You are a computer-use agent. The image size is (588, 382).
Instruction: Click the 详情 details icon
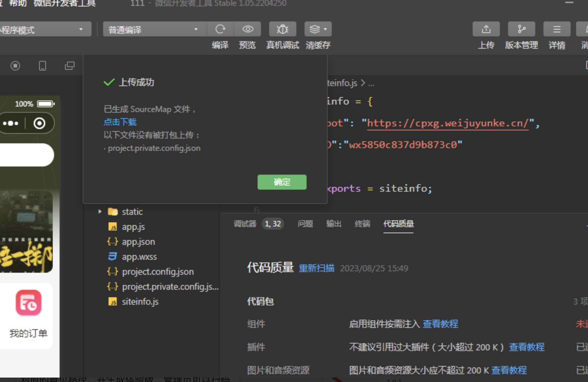click(557, 29)
